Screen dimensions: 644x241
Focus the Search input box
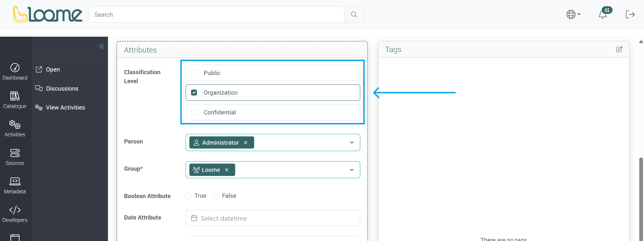point(217,15)
